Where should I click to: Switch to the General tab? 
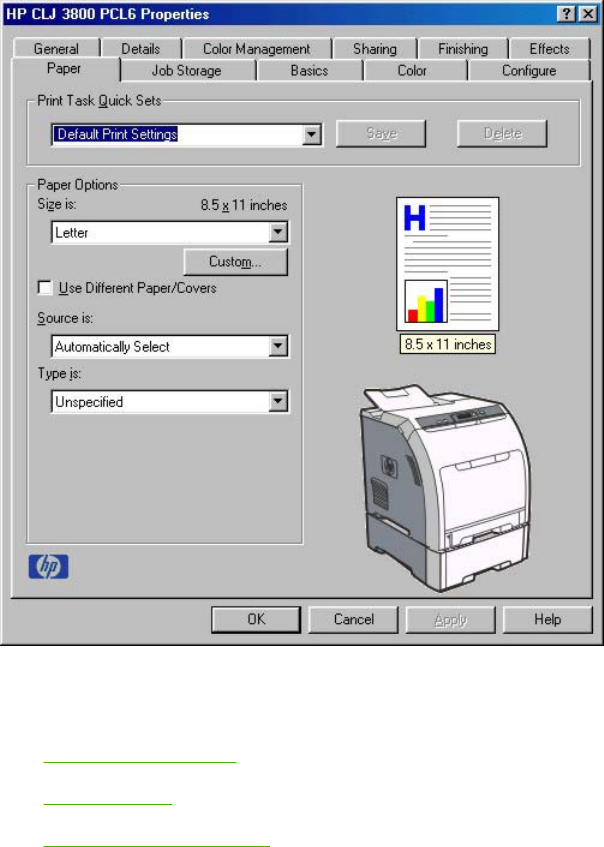tap(56, 49)
